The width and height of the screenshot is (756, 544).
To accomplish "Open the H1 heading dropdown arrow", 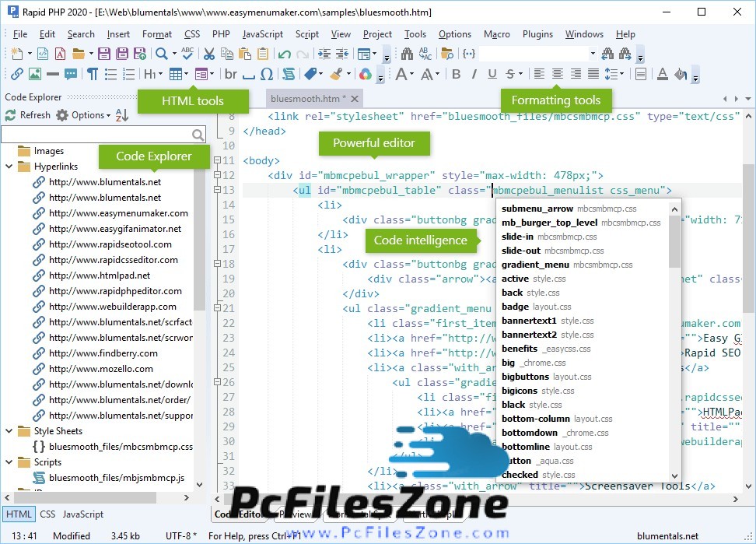I will tap(160, 74).
